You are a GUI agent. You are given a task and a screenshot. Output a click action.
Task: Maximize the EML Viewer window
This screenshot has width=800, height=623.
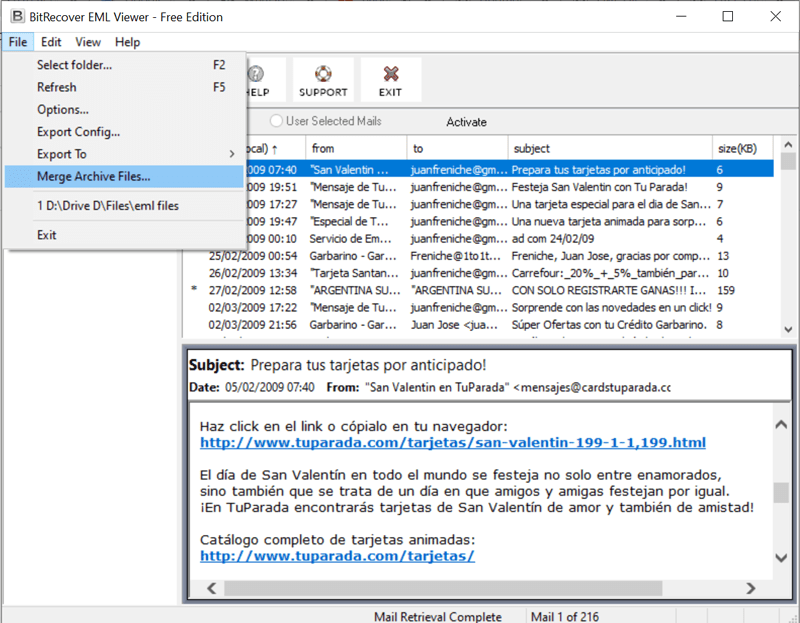[728, 16]
